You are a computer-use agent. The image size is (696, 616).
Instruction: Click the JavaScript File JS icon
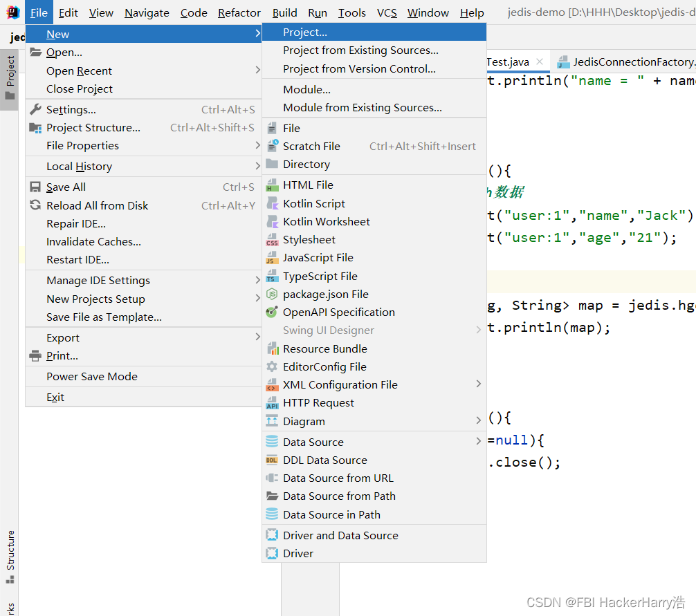[x=272, y=258]
